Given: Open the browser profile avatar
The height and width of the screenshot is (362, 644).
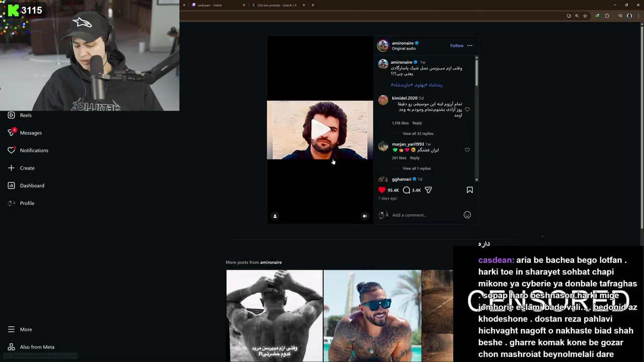Looking at the screenshot, I should pos(629,16).
